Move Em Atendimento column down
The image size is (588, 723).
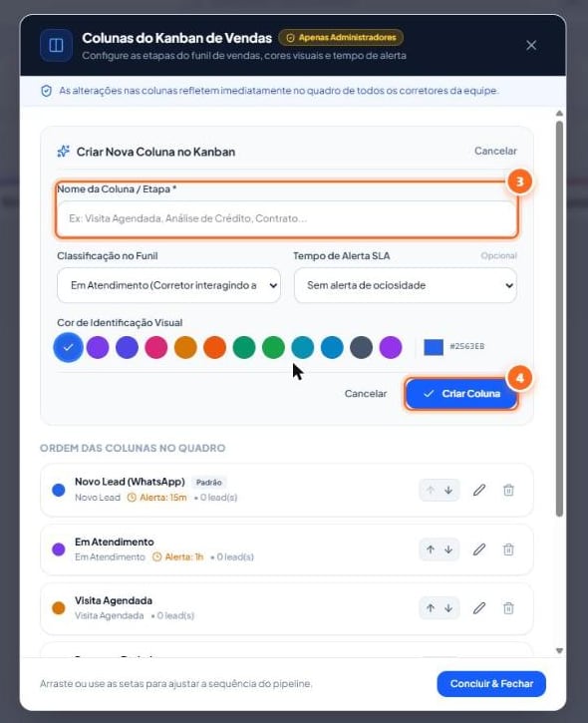(448, 549)
